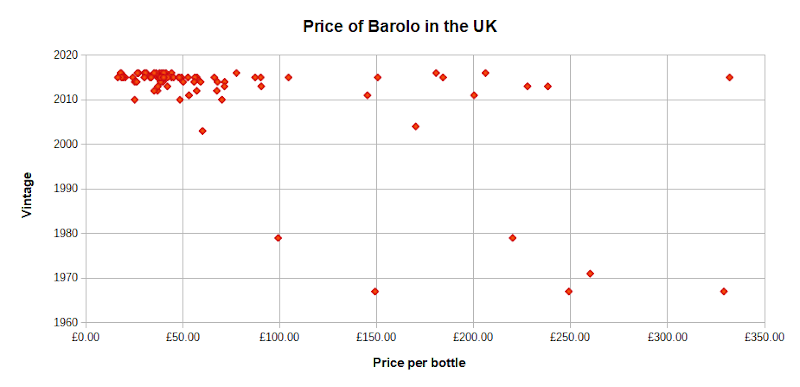Click the chart title Price of Barolo

pos(400,27)
